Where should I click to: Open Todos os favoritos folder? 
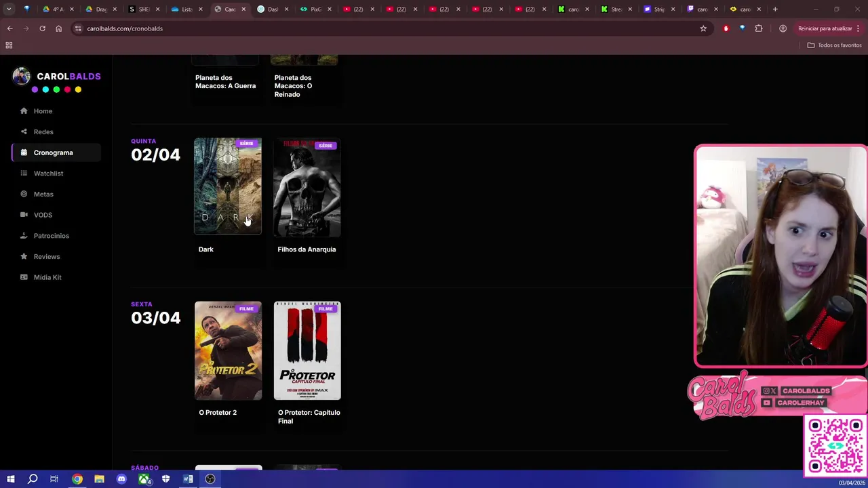pos(834,45)
